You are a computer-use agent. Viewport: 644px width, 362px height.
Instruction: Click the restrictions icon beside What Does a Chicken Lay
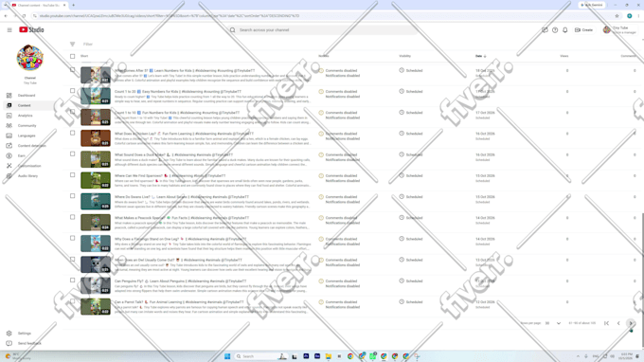pyautogui.click(x=321, y=134)
